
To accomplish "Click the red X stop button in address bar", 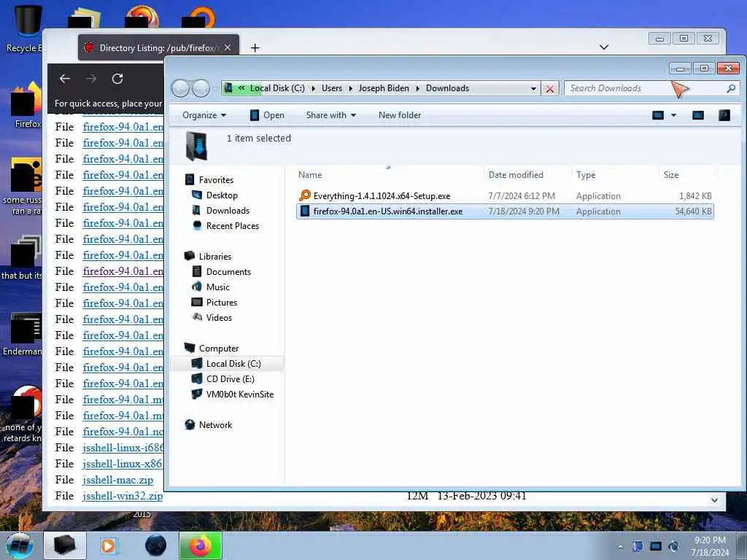I will [549, 88].
